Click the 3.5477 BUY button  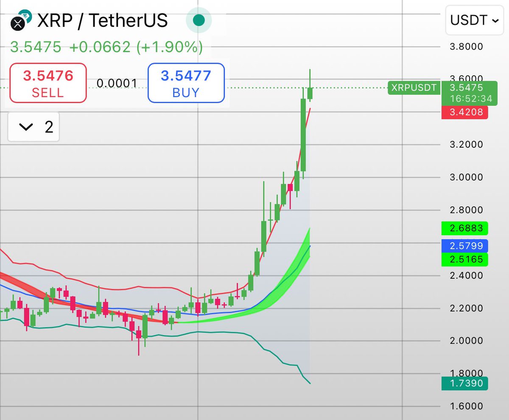(186, 83)
